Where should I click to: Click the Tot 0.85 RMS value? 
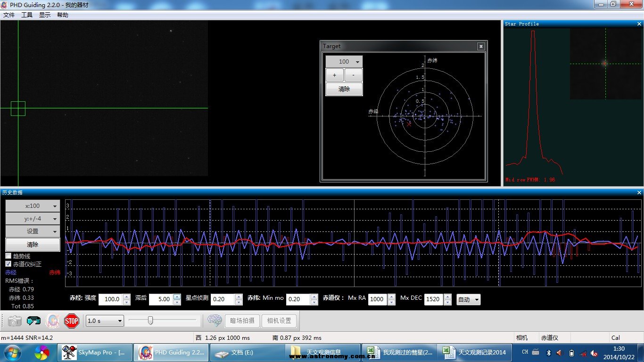(22, 306)
